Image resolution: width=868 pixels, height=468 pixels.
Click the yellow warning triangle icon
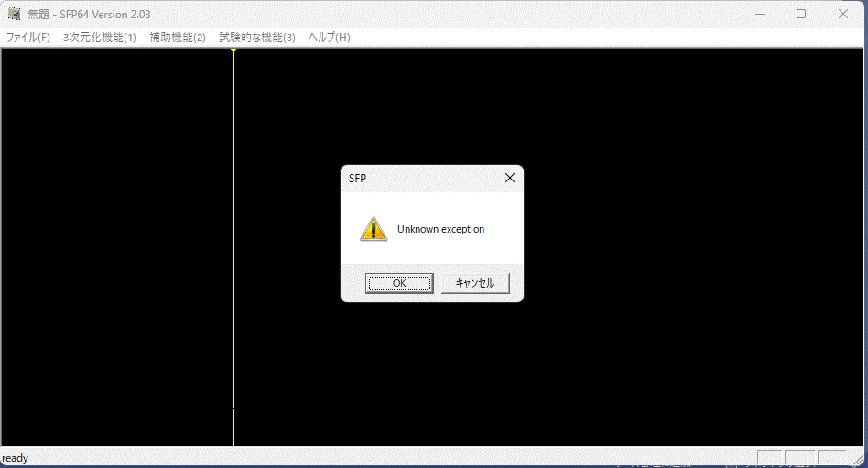[x=374, y=229]
